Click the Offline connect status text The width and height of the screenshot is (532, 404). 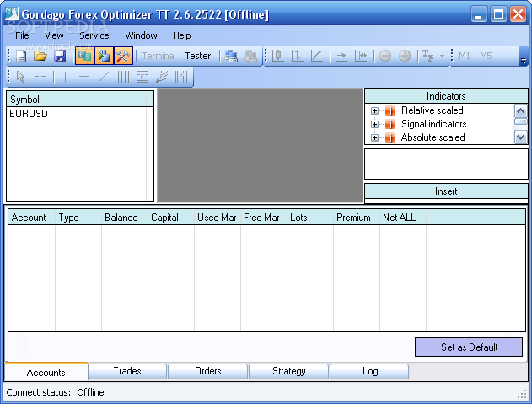(x=90, y=392)
